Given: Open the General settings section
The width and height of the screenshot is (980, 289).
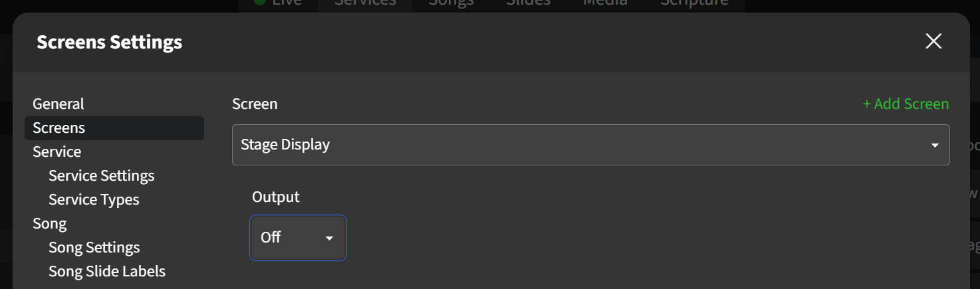Looking at the screenshot, I should [x=59, y=104].
